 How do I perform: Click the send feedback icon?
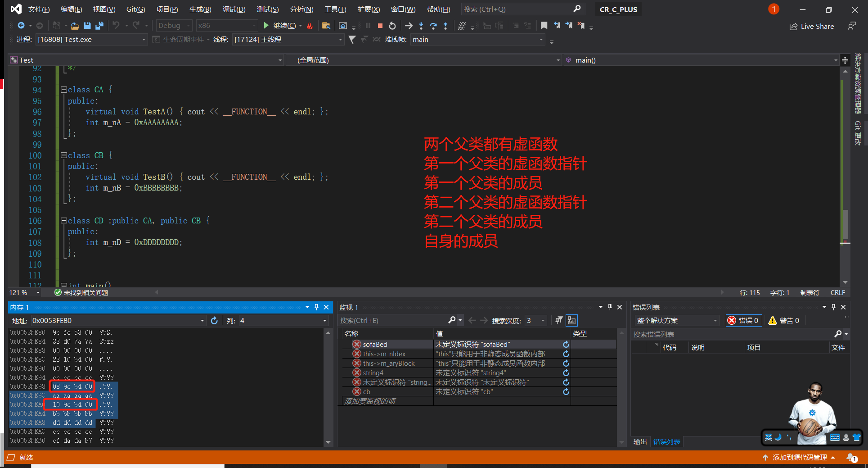(852, 26)
